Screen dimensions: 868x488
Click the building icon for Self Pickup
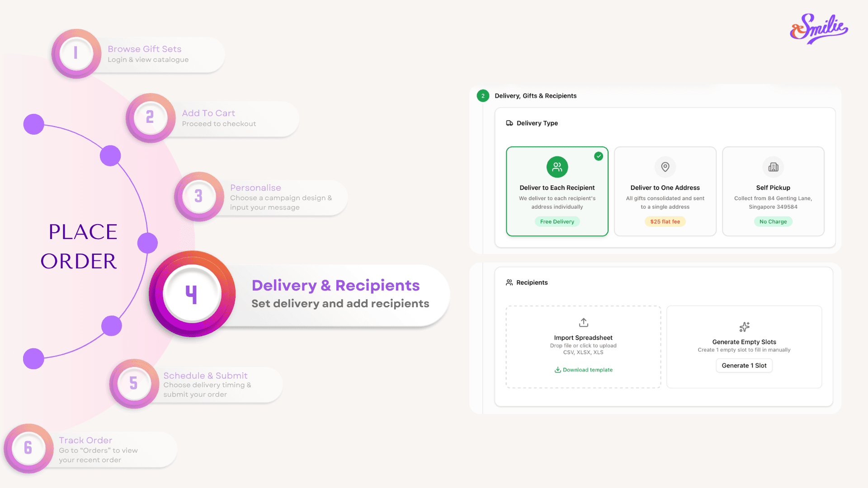773,167
